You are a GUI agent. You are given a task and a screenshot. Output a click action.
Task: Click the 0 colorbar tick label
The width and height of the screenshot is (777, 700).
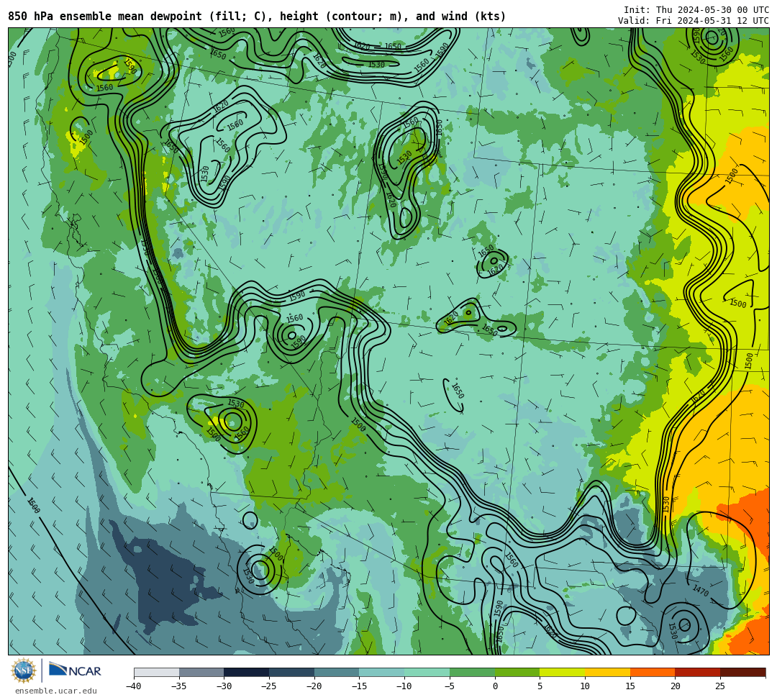pyautogui.click(x=495, y=686)
